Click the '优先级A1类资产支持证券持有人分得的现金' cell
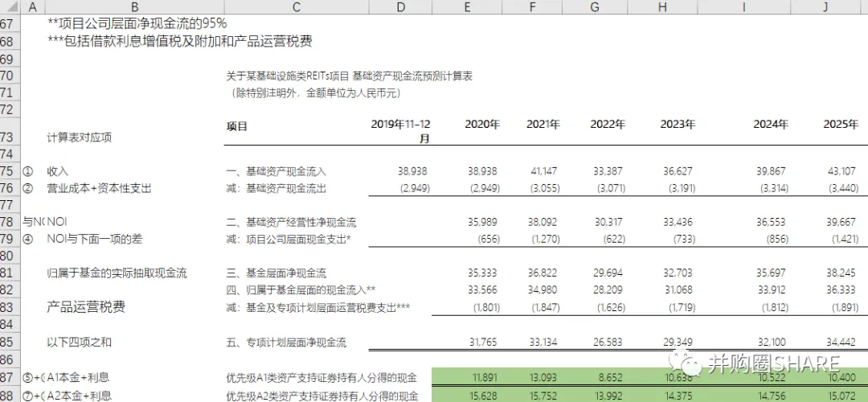 [x=321, y=378]
